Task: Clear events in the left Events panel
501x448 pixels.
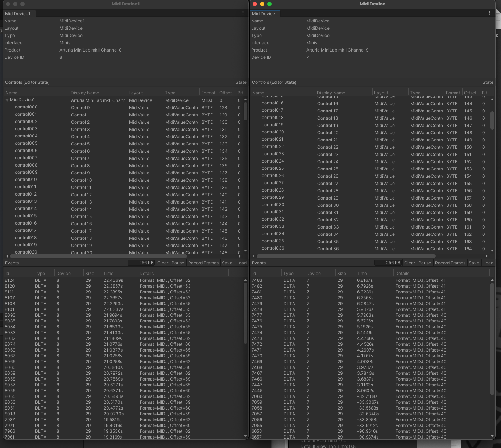Action: pyautogui.click(x=162, y=263)
